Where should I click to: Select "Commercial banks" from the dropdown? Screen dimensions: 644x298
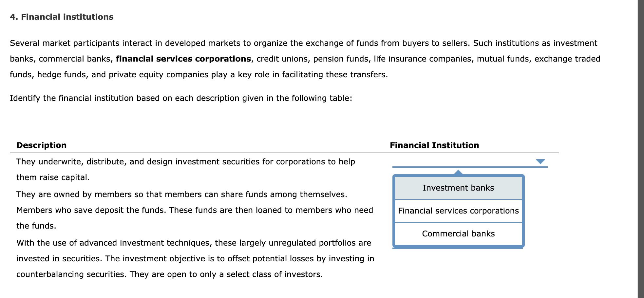[458, 233]
